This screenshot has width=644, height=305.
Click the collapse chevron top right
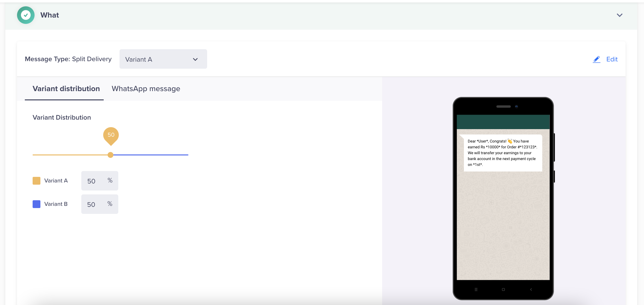click(621, 15)
